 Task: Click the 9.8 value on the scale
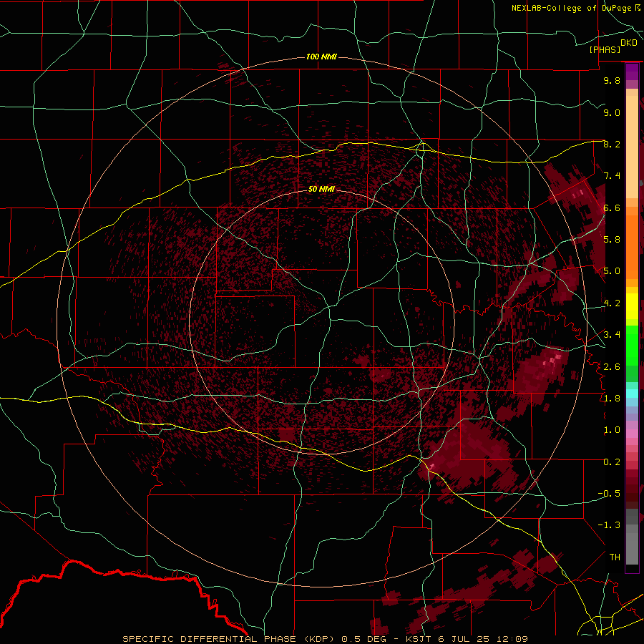[x=612, y=80]
